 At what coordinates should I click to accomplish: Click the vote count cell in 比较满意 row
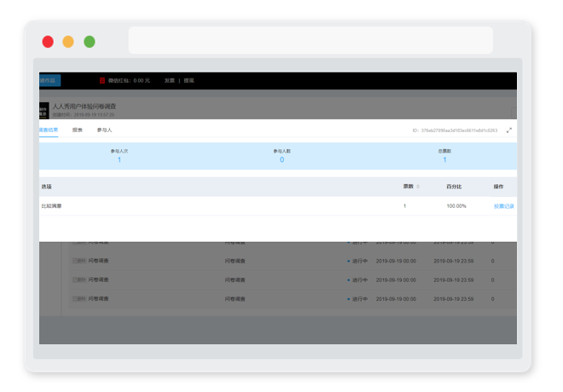coord(404,206)
